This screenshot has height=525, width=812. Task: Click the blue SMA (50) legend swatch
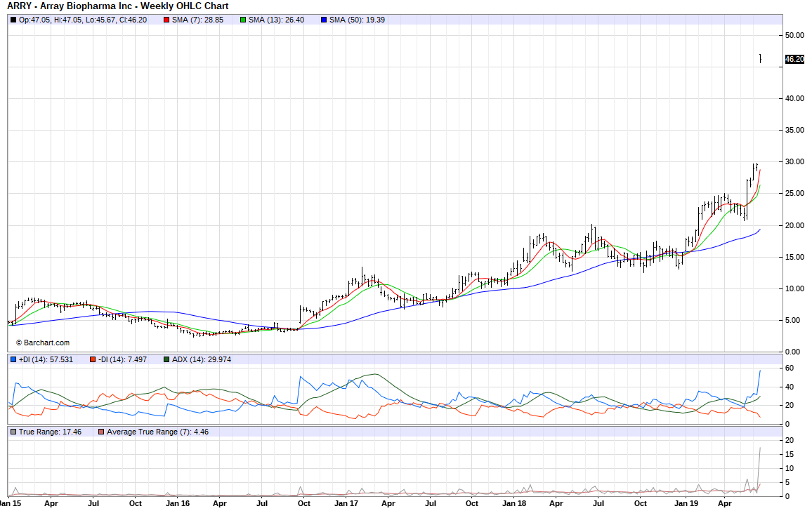pyautogui.click(x=324, y=20)
